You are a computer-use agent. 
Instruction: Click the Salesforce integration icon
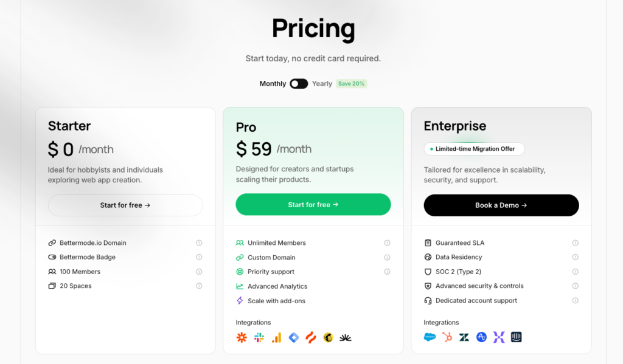click(x=430, y=337)
